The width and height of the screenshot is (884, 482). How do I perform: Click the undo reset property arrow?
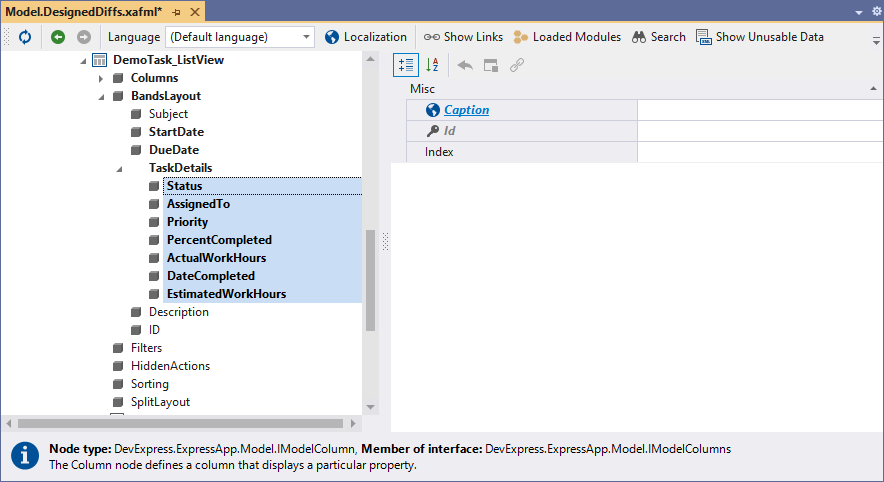click(465, 65)
